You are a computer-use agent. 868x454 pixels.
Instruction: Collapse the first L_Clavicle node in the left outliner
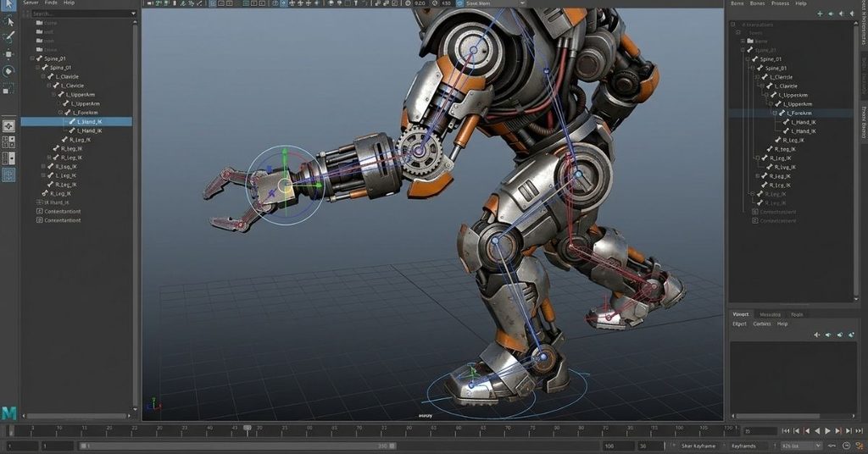click(43, 77)
